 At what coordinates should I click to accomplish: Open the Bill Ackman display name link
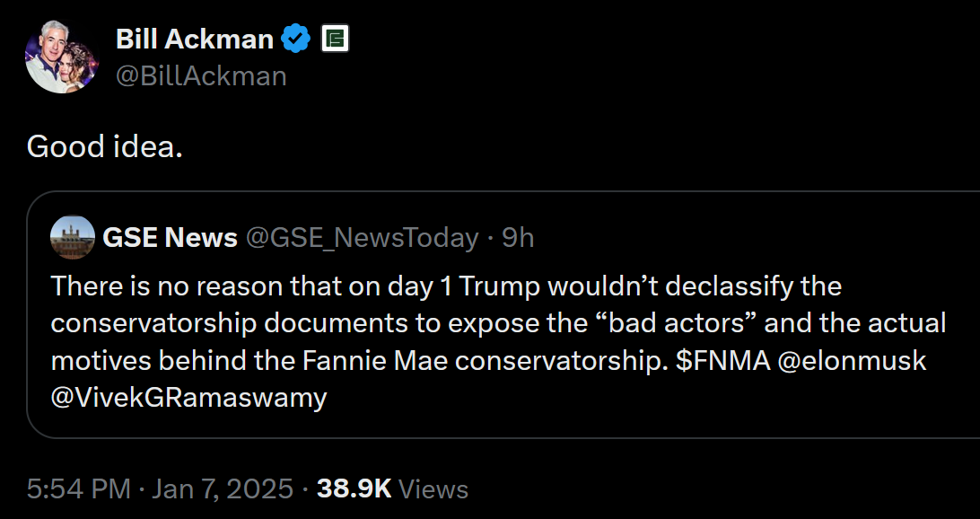[x=194, y=39]
